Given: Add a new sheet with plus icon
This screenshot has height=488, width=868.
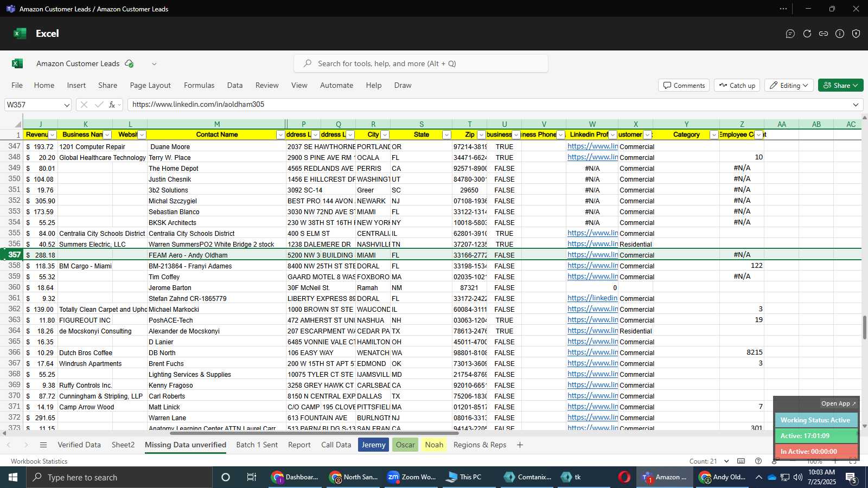Looking at the screenshot, I should (x=520, y=445).
